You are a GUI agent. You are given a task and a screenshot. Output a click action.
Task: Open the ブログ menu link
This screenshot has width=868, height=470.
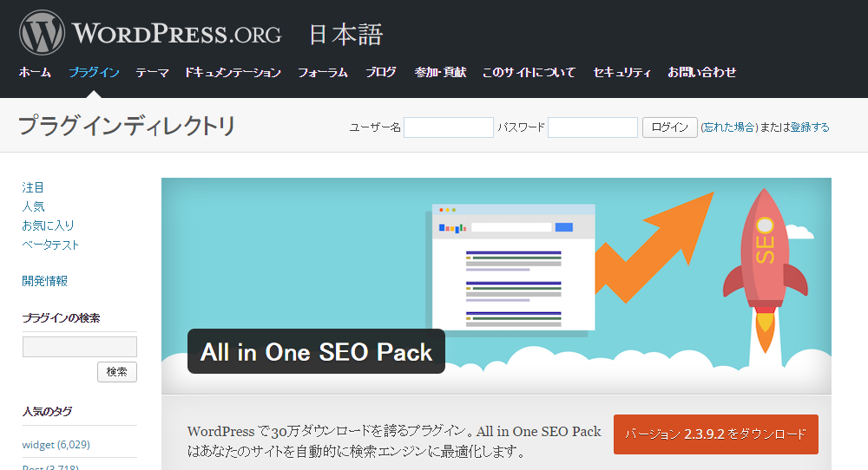381,73
